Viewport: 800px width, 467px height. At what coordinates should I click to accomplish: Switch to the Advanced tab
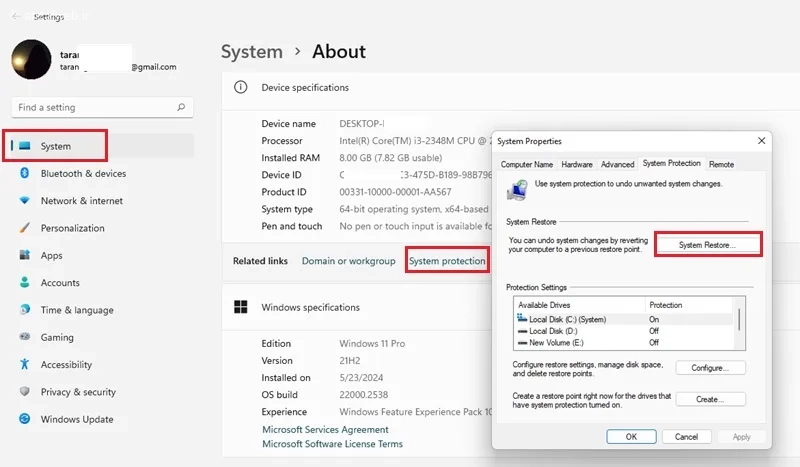tap(617, 164)
